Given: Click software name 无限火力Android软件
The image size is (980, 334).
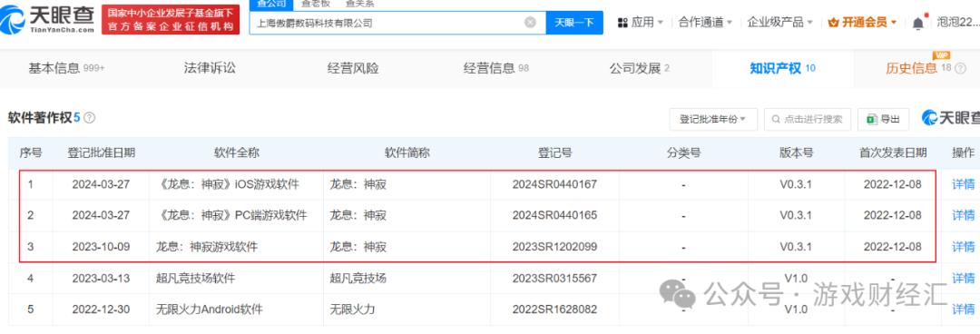Looking at the screenshot, I should [209, 309].
